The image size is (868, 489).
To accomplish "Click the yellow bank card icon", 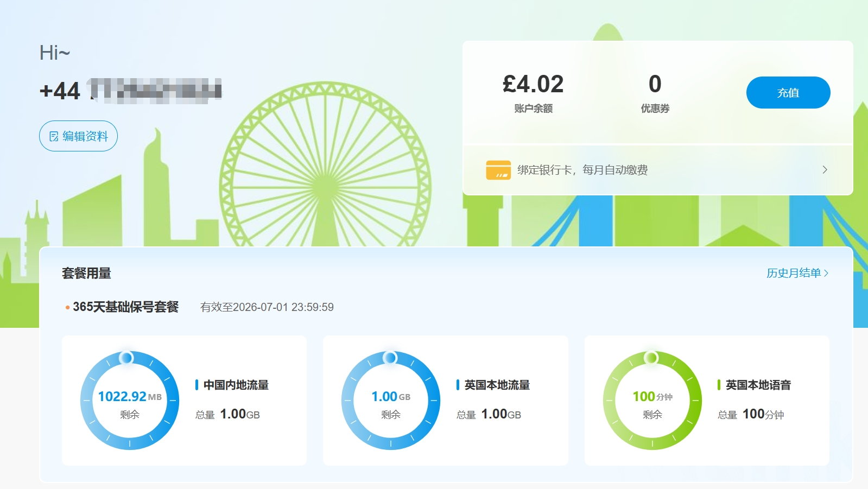I will (x=498, y=170).
